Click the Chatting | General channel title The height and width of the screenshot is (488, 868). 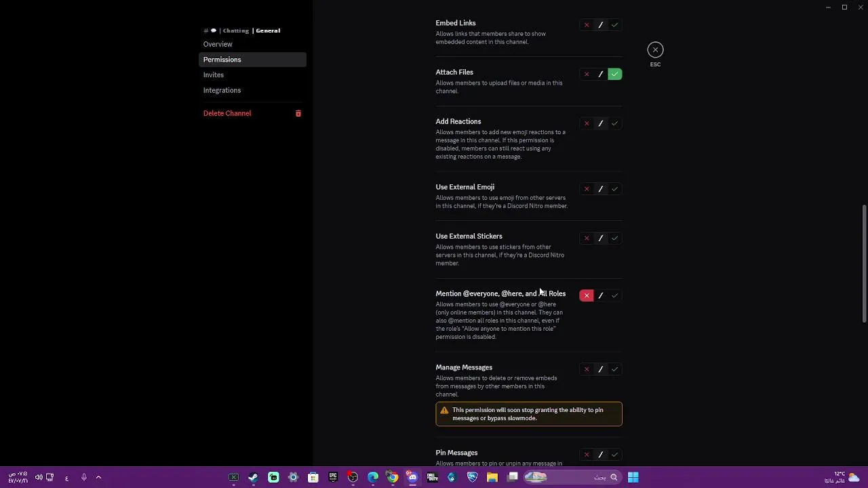click(242, 30)
